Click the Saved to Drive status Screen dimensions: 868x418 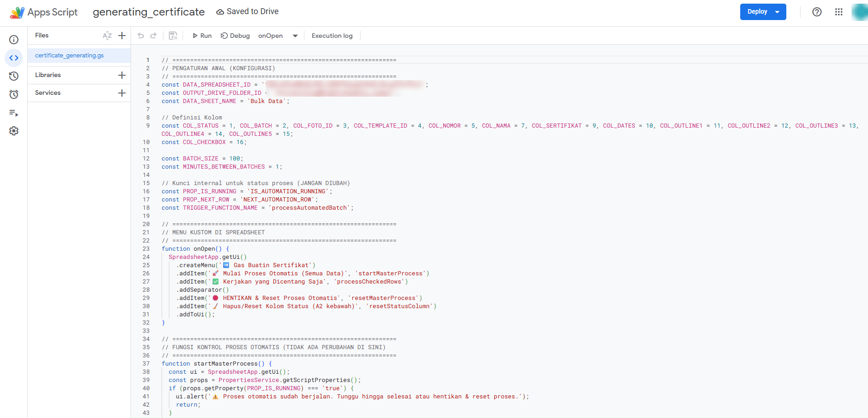pos(247,12)
